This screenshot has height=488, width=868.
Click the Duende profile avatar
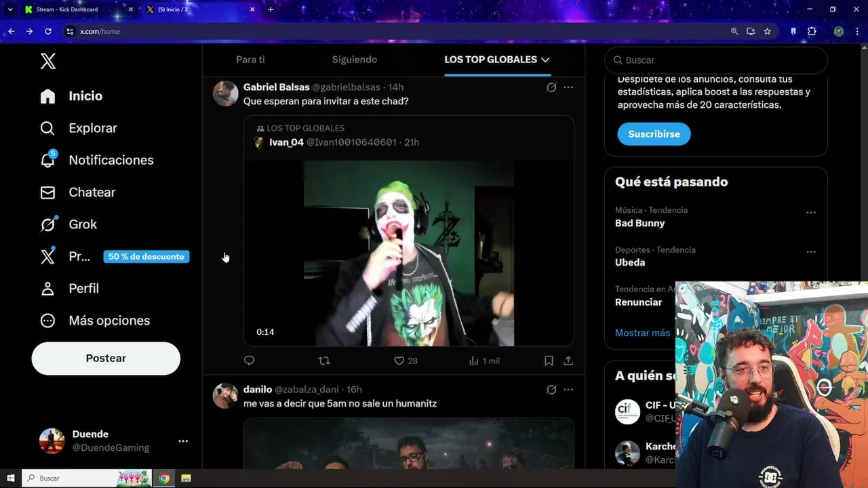(x=52, y=441)
